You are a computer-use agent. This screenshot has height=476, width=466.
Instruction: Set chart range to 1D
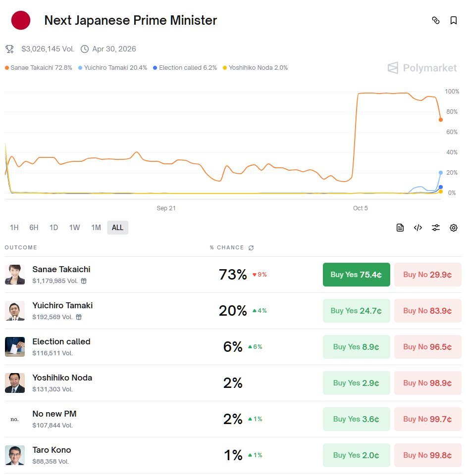point(53,228)
